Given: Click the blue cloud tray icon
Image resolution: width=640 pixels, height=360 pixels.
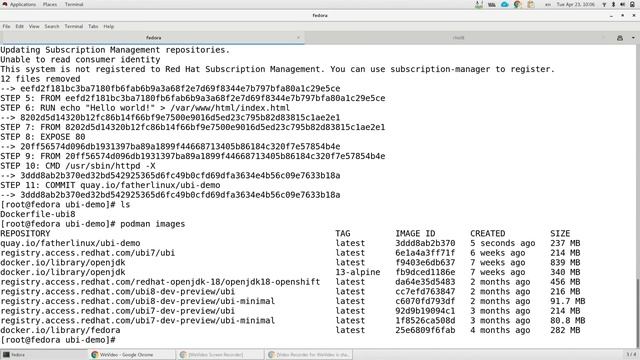Looking at the screenshot, I should [x=504, y=4].
